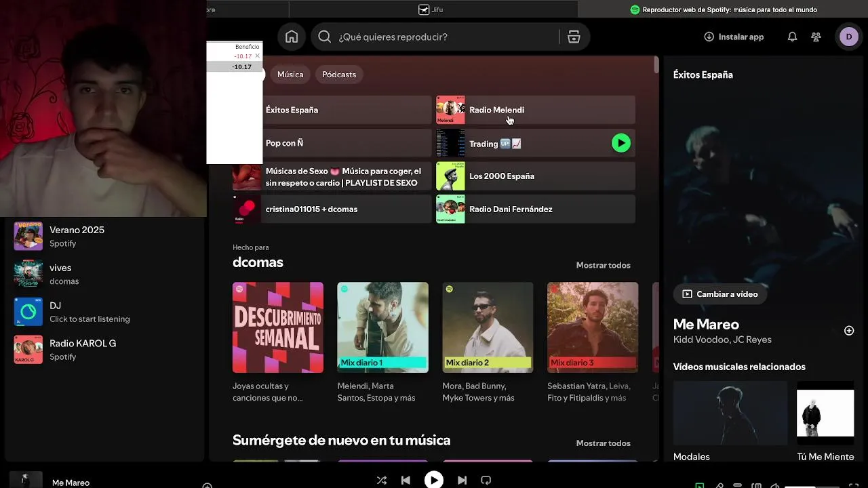Open Verano 2025 playlist in library
868x488 pixels.
coord(105,236)
